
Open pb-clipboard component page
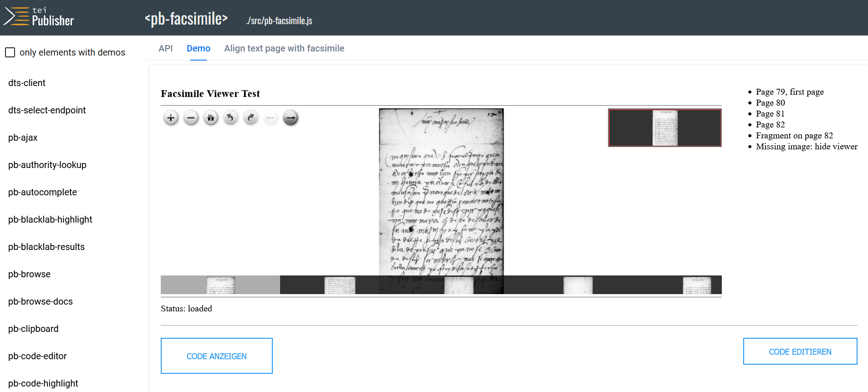tap(33, 329)
